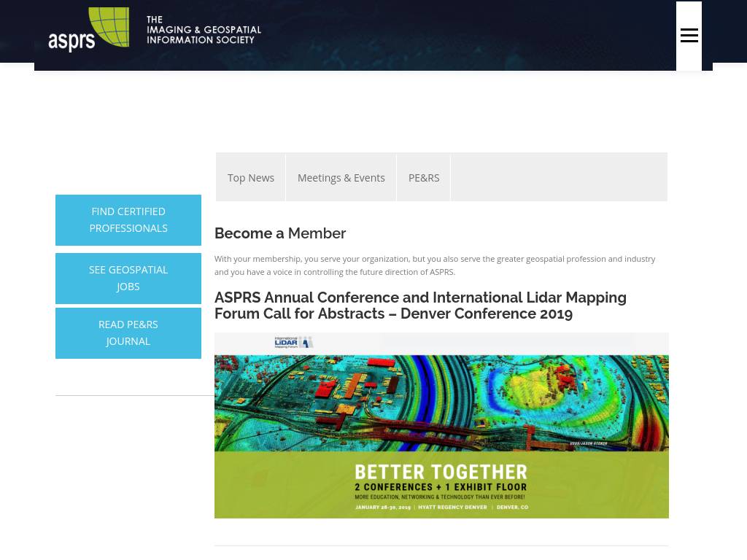Screen dimensions: 747x560
Task: Switch to Meetings & Events tab
Action: [x=341, y=178]
